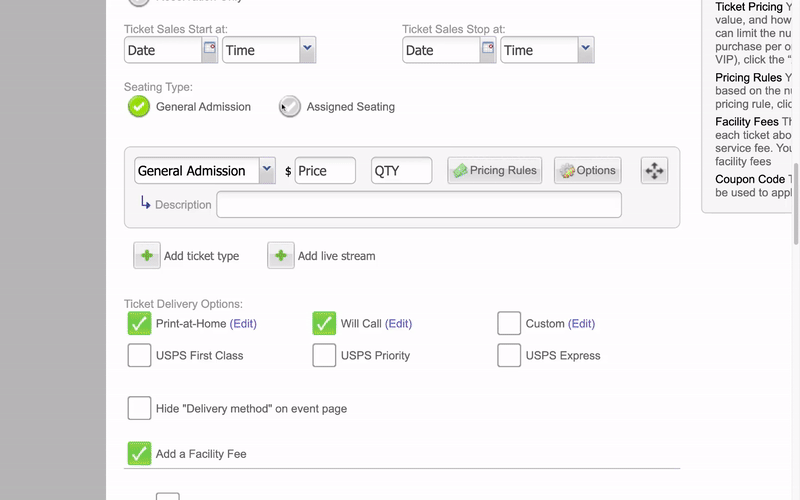Toggle the Add a Facility Fee checkbox

139,454
